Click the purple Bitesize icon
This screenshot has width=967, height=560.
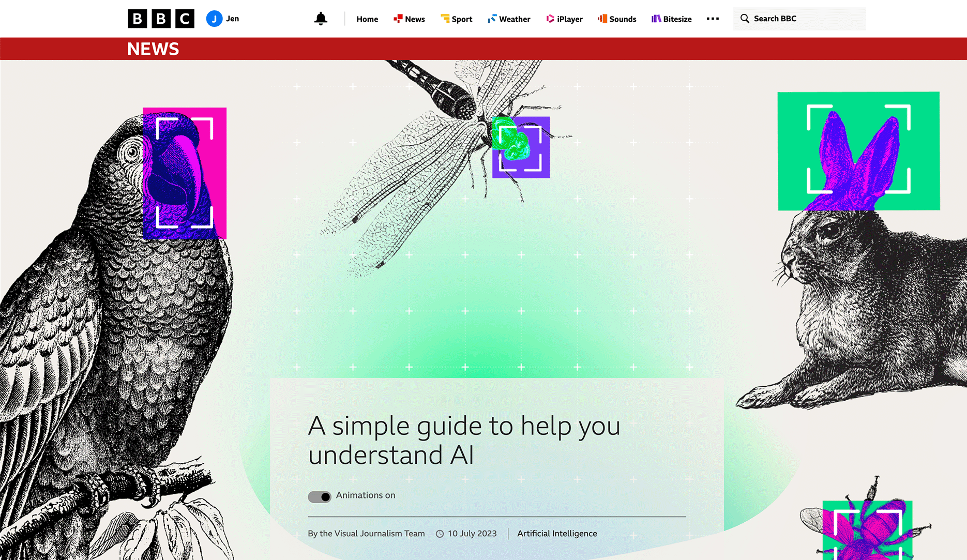tap(656, 19)
